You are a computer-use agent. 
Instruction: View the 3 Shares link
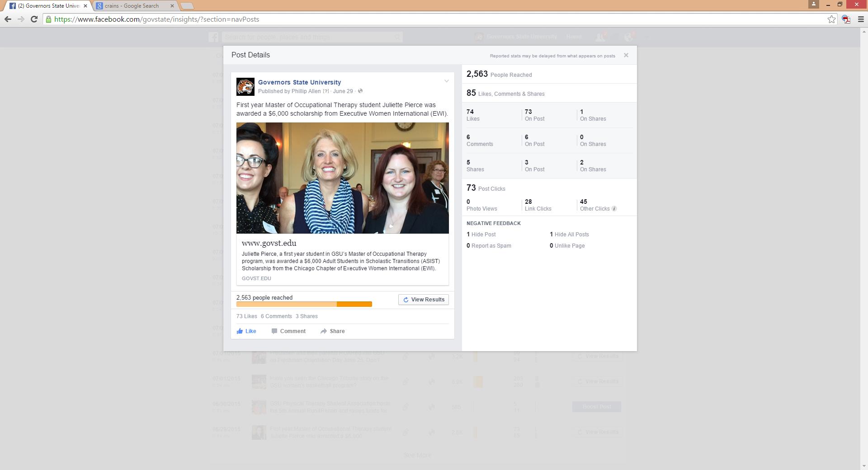click(x=307, y=316)
